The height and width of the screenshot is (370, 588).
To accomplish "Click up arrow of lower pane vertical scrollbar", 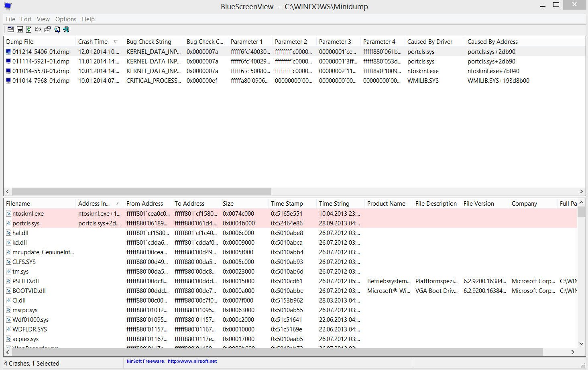I will [581, 202].
